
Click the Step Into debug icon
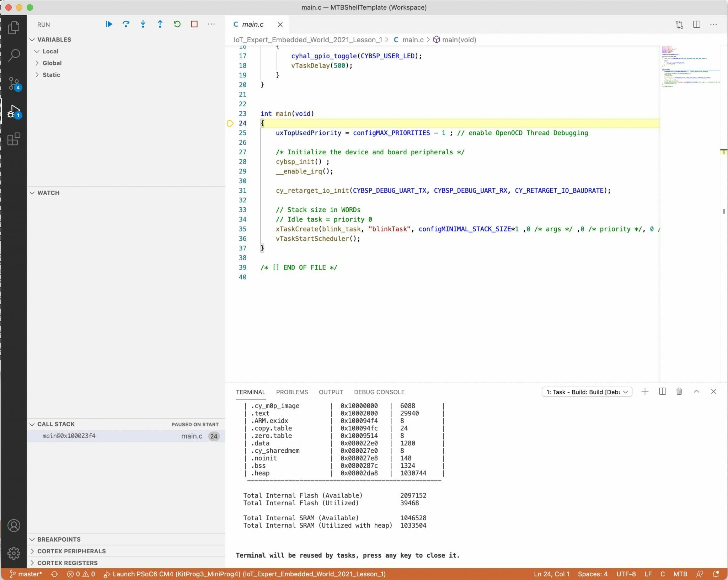143,24
